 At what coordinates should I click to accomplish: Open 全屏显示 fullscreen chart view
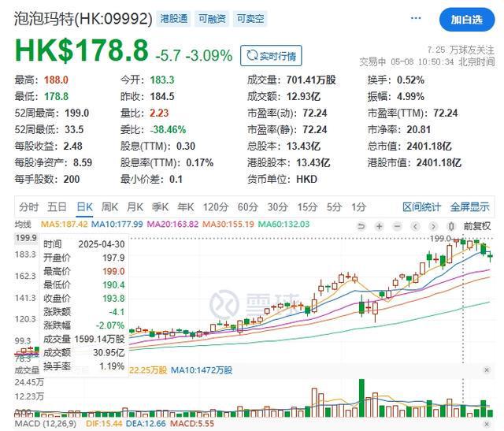click(x=469, y=206)
